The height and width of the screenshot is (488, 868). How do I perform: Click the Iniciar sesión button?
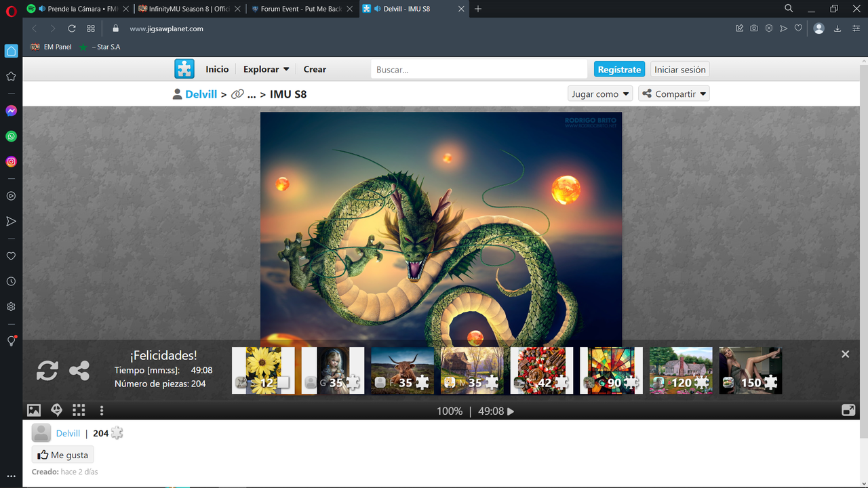(680, 69)
